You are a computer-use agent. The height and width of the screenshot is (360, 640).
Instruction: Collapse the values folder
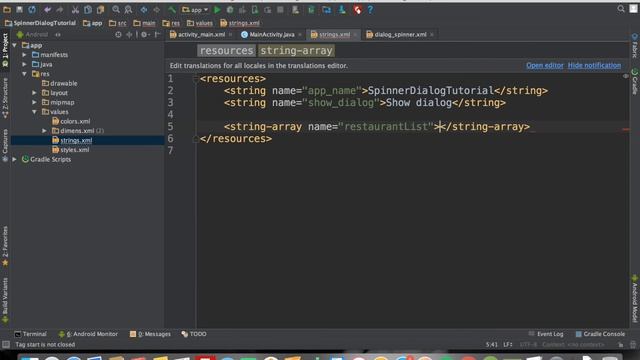coord(35,112)
